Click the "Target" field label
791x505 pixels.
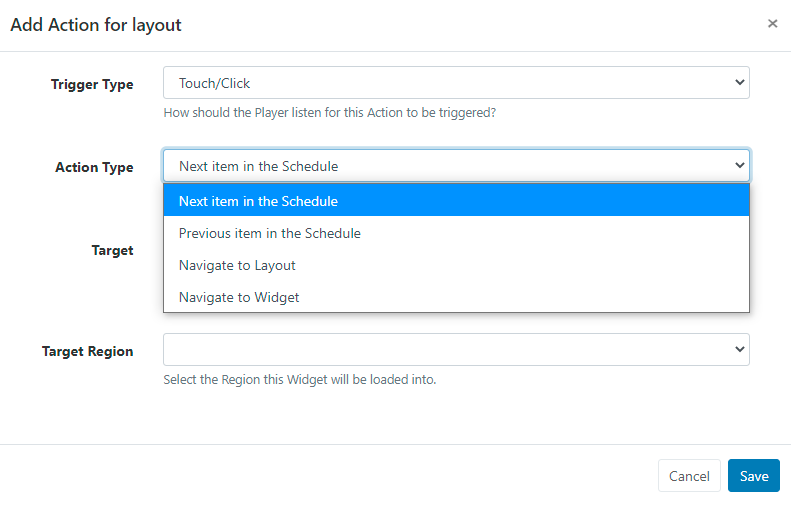[112, 250]
